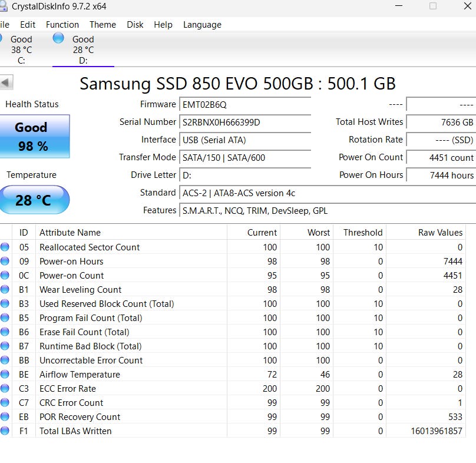Click the Features field

(x=328, y=211)
